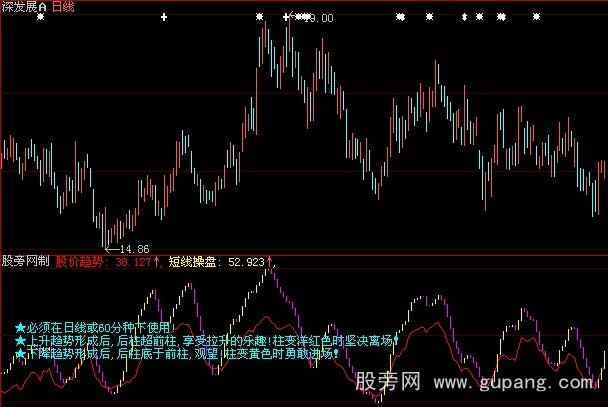The height and width of the screenshot is (407, 608).
Task: Click the 深发展A stock name
Action: (23, 6)
